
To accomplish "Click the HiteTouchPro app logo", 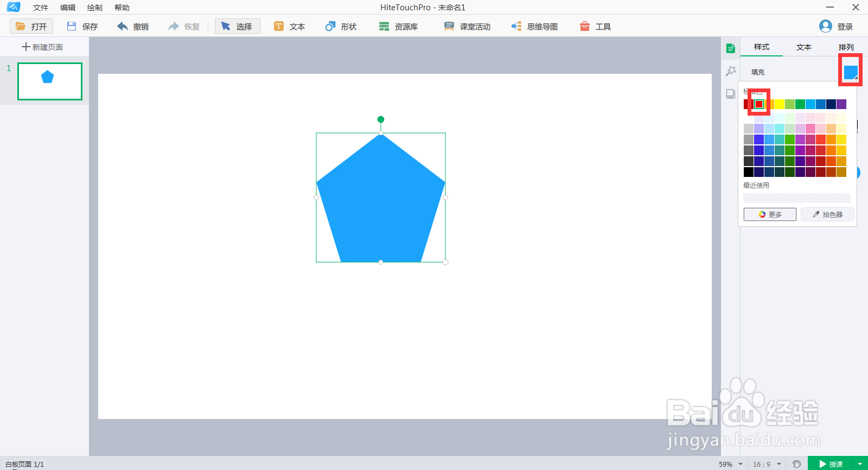I will [14, 7].
